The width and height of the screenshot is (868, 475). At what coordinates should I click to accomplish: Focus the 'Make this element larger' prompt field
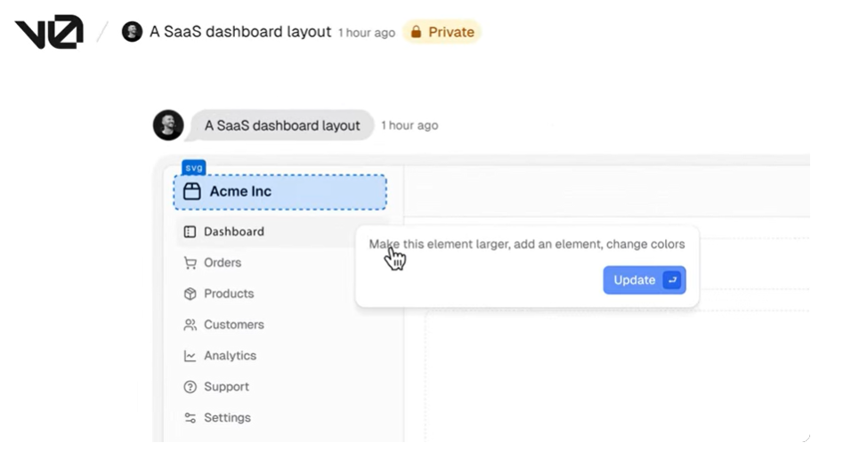[x=526, y=244]
